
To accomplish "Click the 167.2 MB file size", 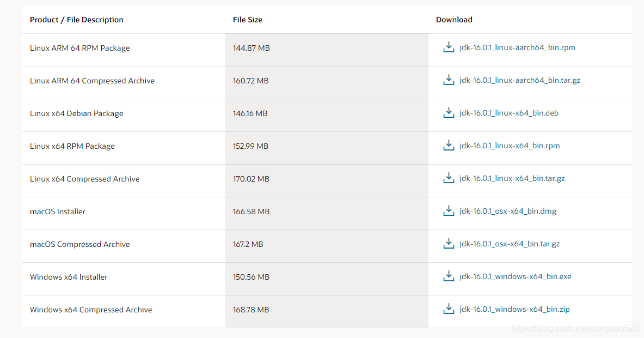I will 248,244.
